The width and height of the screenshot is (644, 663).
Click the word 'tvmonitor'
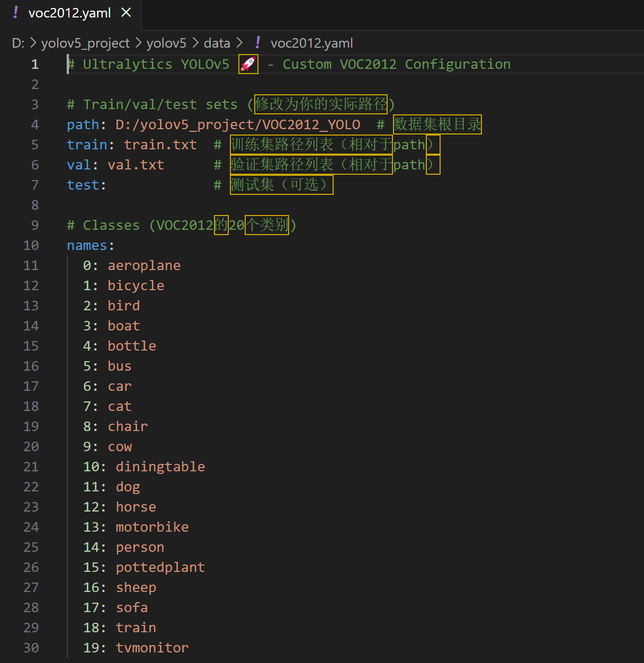152,648
